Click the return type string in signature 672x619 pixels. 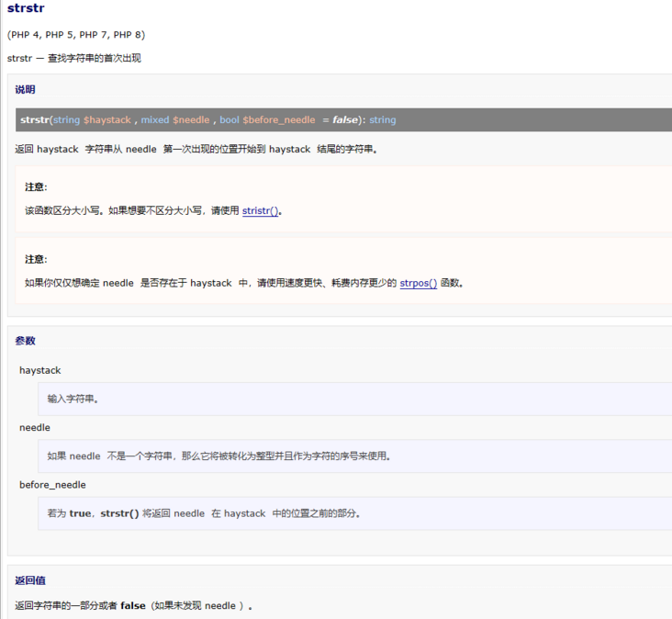tap(383, 120)
